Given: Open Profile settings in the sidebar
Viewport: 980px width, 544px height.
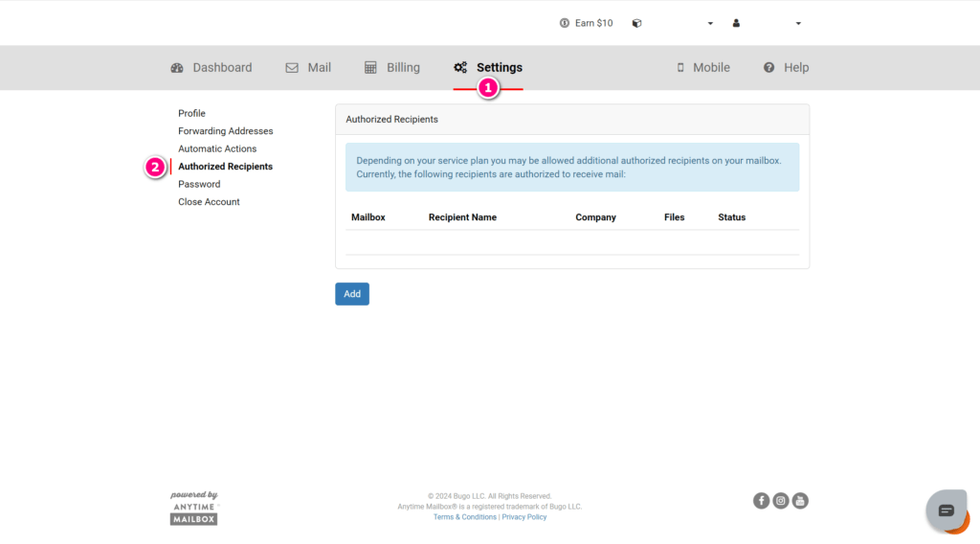Looking at the screenshot, I should pyautogui.click(x=191, y=113).
